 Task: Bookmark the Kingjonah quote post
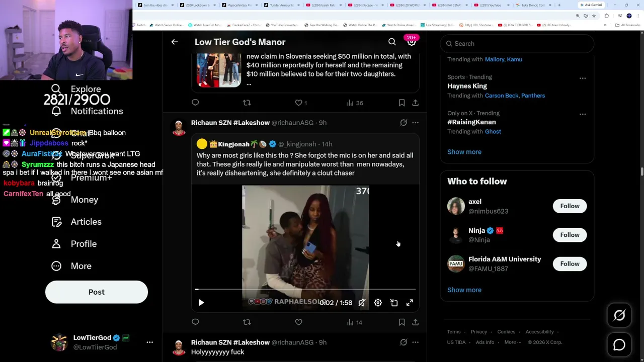point(401,322)
